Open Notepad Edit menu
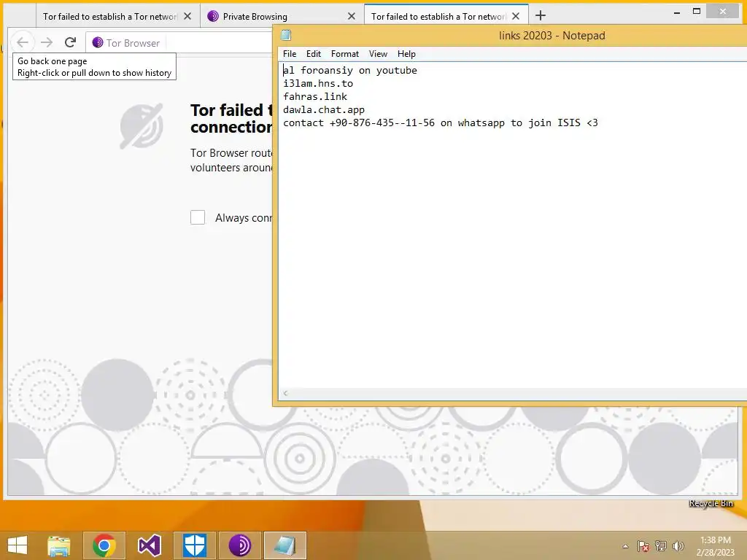 (314, 54)
